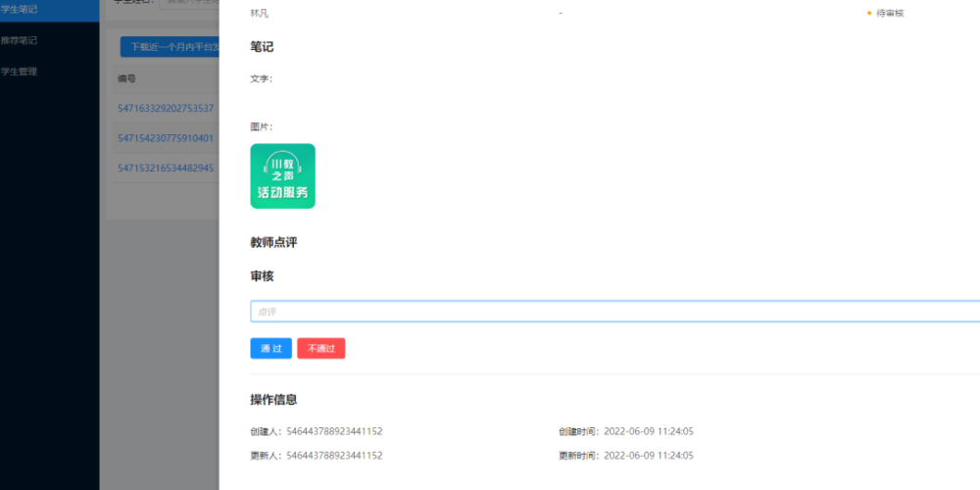Open note number 547153216534482945
Screen dimensions: 980x490
[166, 169]
